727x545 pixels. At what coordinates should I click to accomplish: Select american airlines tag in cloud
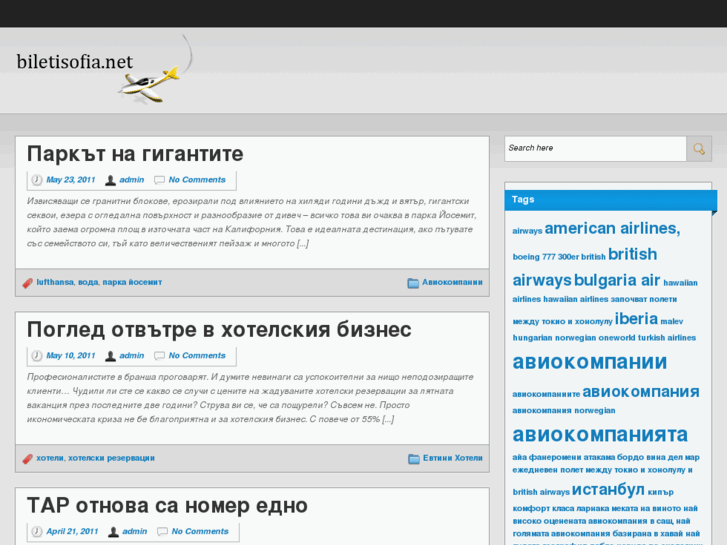(612, 228)
